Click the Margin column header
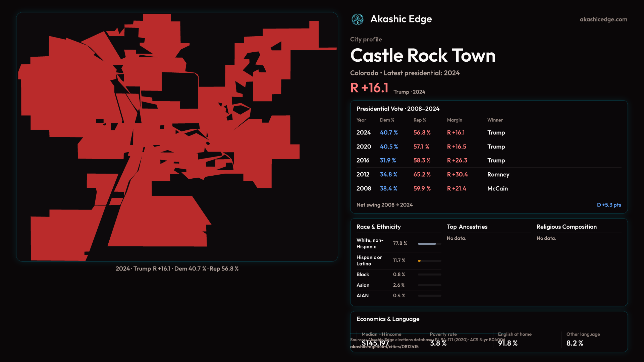Viewport: 644px width, 362px height. [x=454, y=120]
